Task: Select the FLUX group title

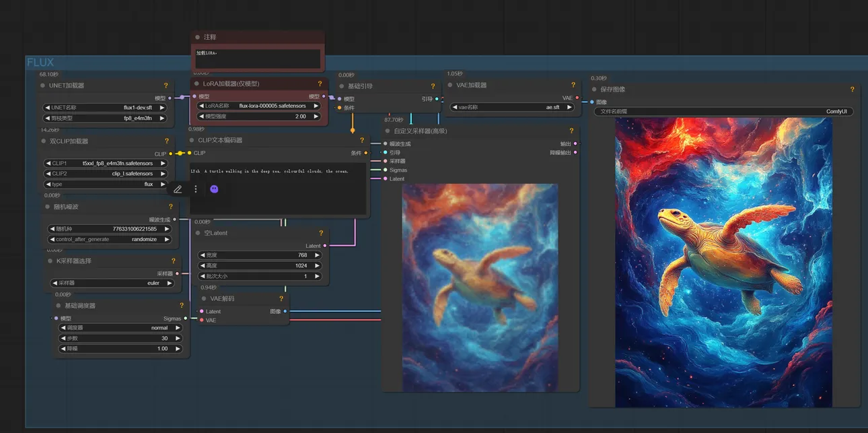Action: pos(40,63)
